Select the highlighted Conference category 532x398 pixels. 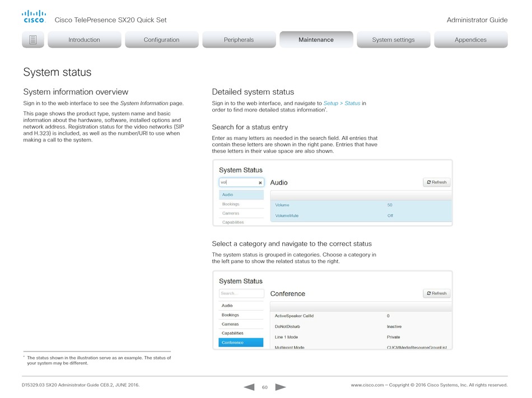(241, 343)
